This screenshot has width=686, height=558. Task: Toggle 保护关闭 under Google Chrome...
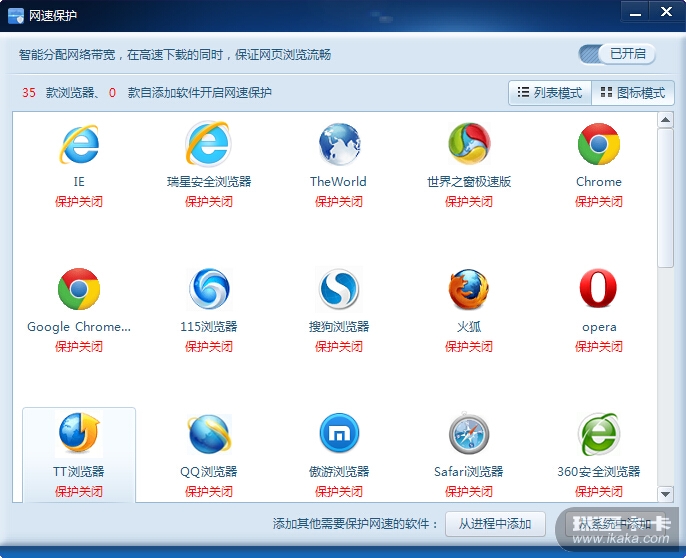point(79,347)
